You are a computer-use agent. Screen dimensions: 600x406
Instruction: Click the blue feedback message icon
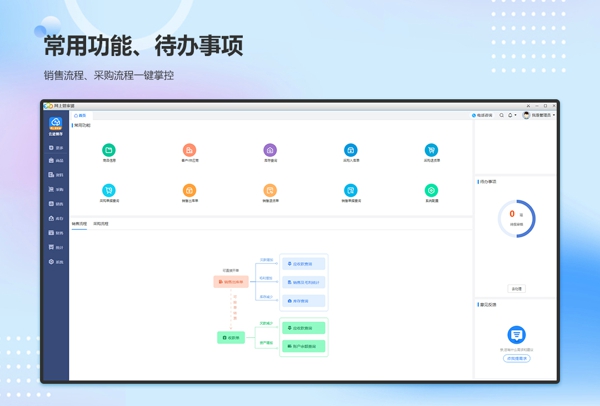pyautogui.click(x=516, y=335)
